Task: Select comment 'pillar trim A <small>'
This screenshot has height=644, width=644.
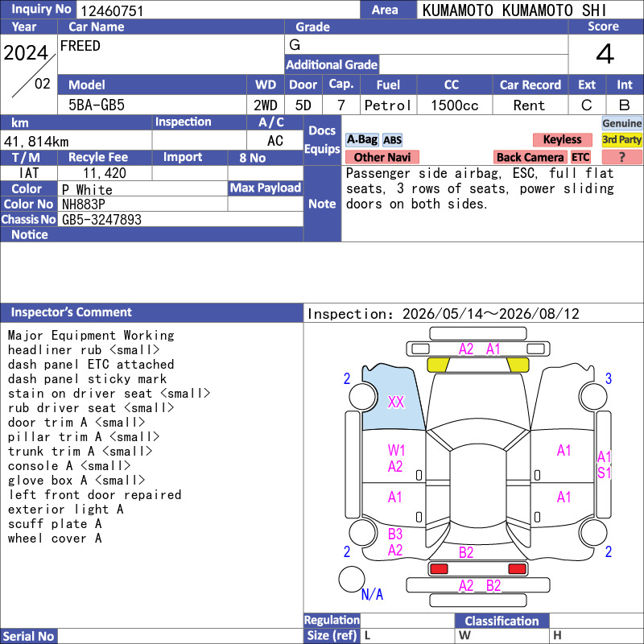Action: 84,436
